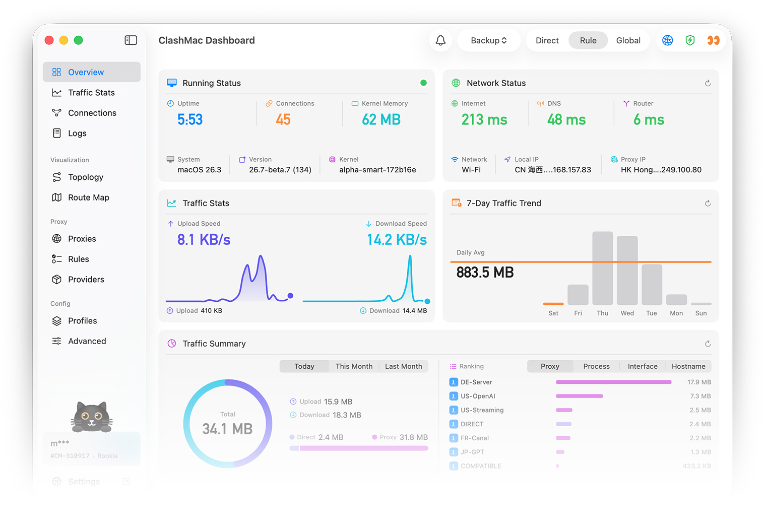Viewport: 764px width, 532px height.
Task: Click the green shield boost icon
Action: [690, 40]
